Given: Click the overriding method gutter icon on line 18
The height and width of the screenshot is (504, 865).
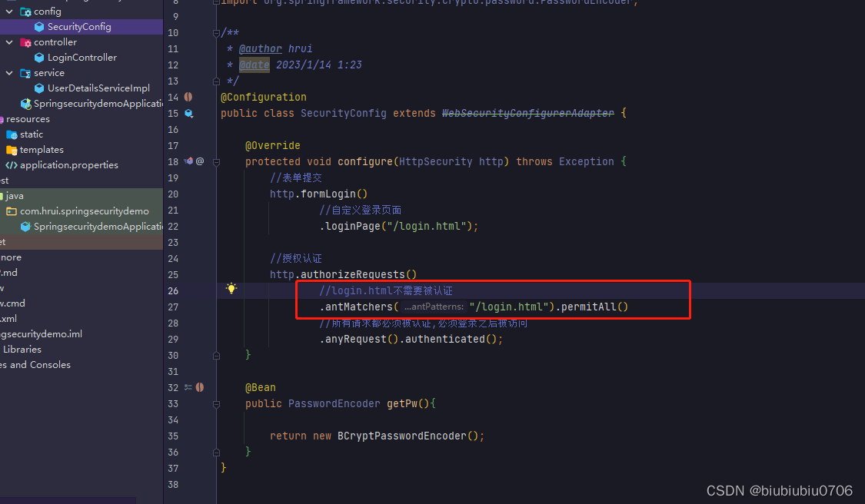Looking at the screenshot, I should coord(188,161).
